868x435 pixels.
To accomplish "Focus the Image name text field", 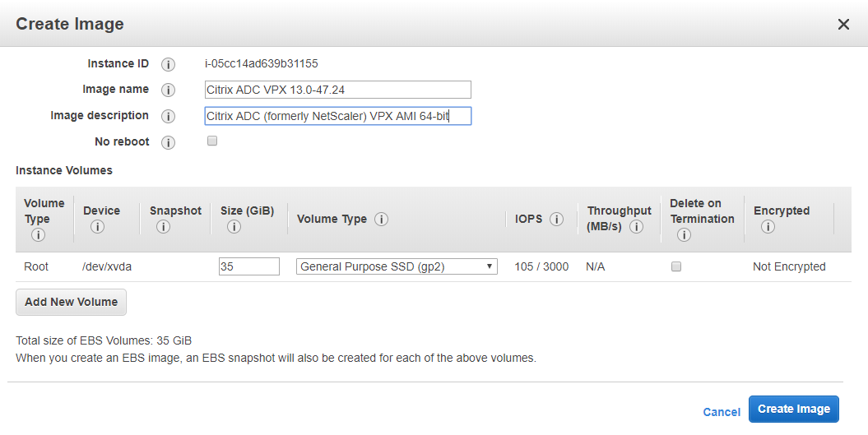I will (337, 90).
